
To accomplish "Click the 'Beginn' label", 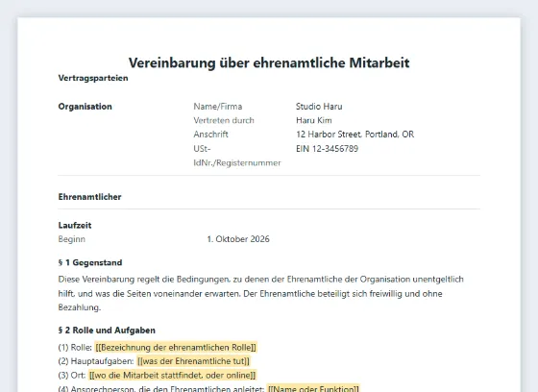I will click(x=72, y=239).
